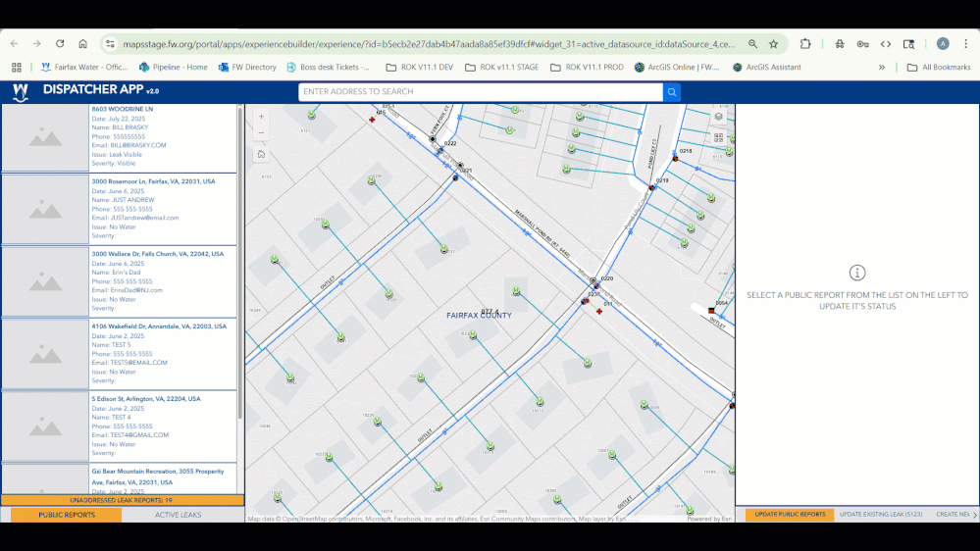Screen dimensions: 980x551
Task: Reload the current page
Action: pos(60,44)
